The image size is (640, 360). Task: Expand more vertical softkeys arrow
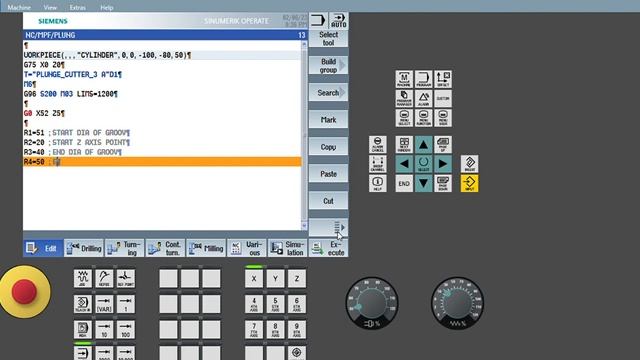pyautogui.click(x=328, y=227)
